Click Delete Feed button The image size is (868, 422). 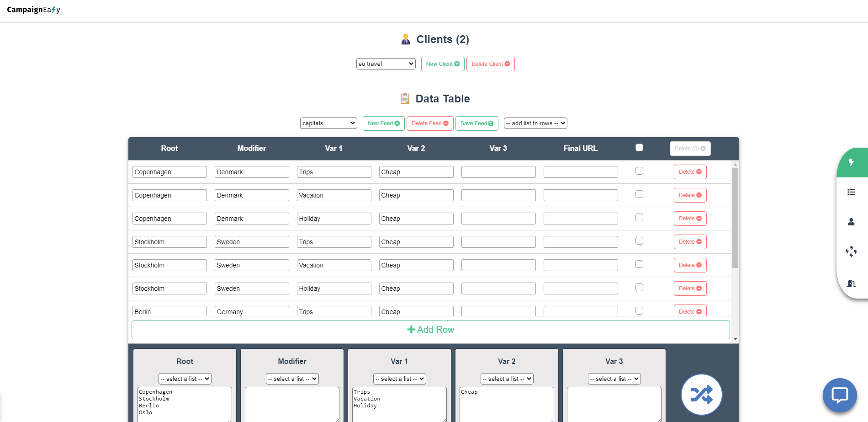point(430,123)
